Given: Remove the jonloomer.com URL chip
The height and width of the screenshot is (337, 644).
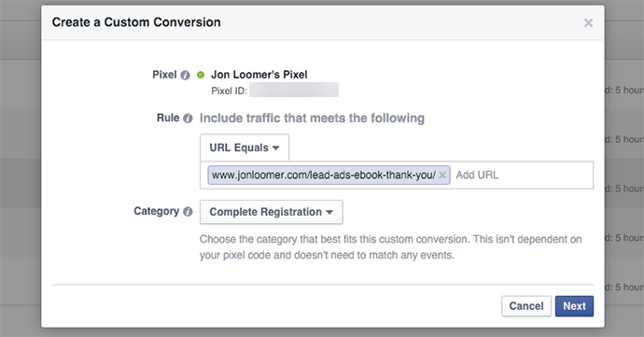Looking at the screenshot, I should pyautogui.click(x=442, y=176).
